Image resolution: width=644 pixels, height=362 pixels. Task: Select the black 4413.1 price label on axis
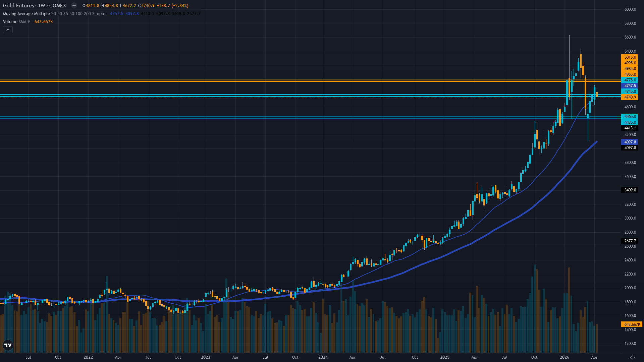(x=630, y=128)
